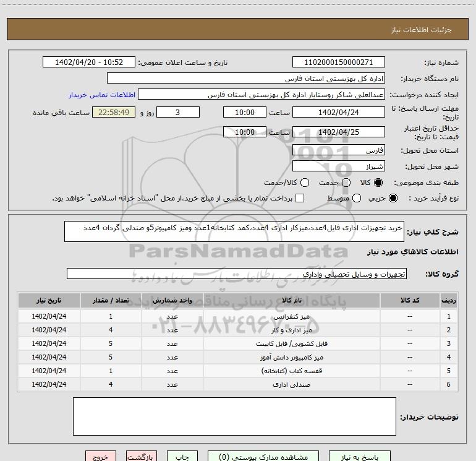
Task: Click the delivery city field شیراز
Action: [339, 166]
